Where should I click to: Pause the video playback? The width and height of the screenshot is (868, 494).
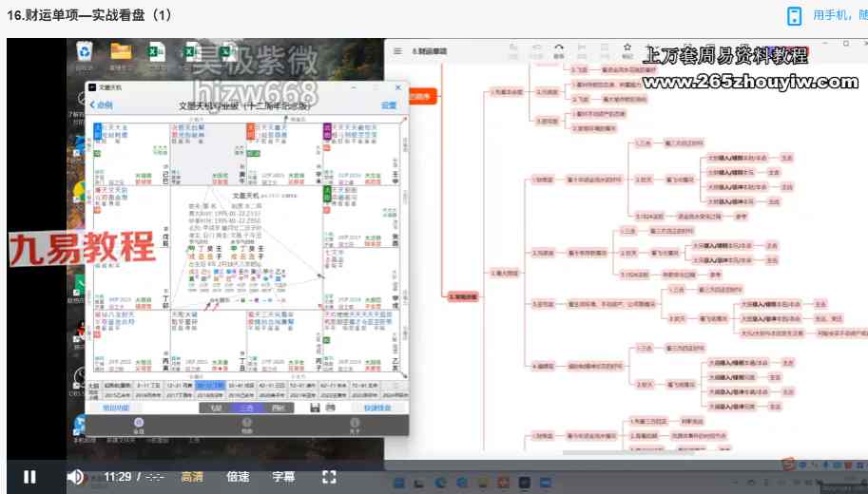tap(29, 477)
